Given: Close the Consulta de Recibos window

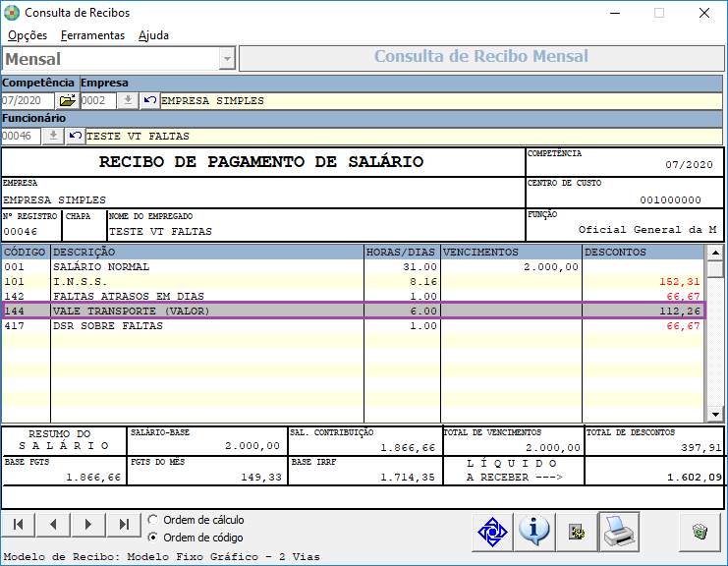Looking at the screenshot, I should [704, 13].
